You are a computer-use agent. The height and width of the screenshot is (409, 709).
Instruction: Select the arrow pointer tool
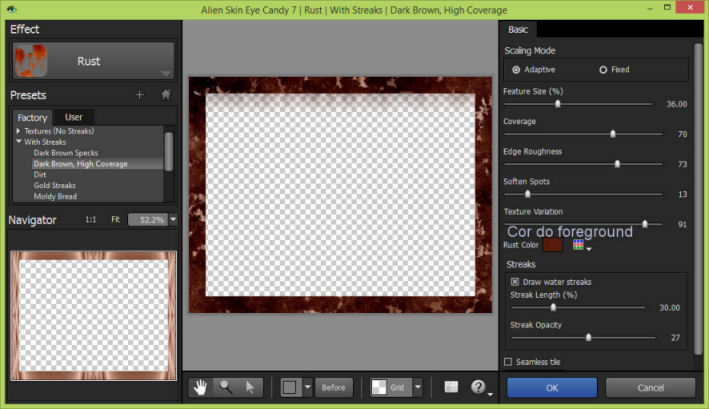(250, 387)
